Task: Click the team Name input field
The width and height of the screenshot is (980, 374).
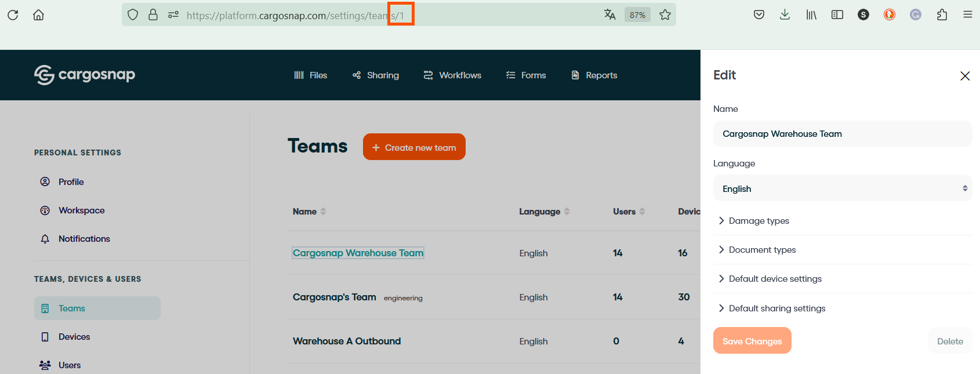Action: [x=843, y=134]
